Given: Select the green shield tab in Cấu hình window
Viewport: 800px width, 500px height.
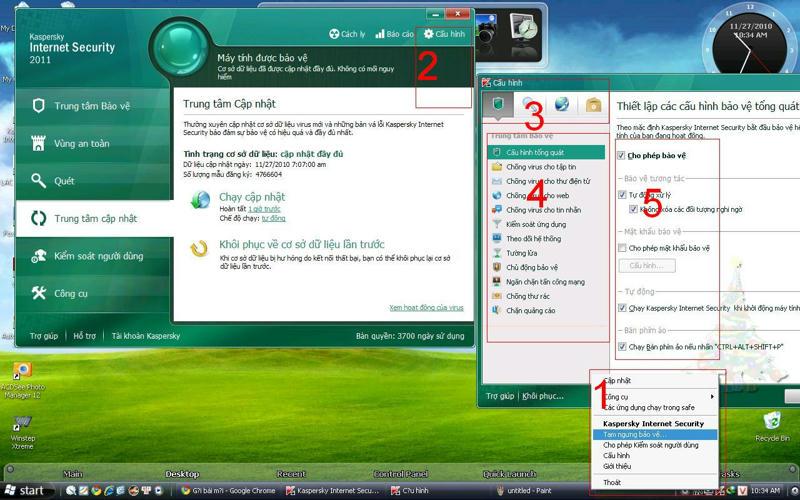Looking at the screenshot, I should 498,104.
